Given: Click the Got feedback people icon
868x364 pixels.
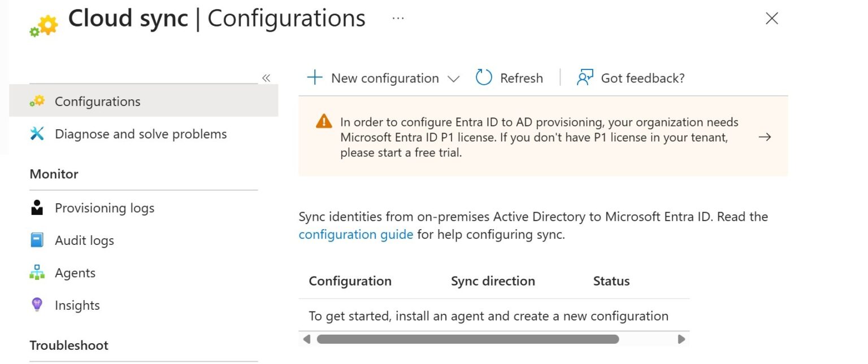Looking at the screenshot, I should tap(584, 77).
